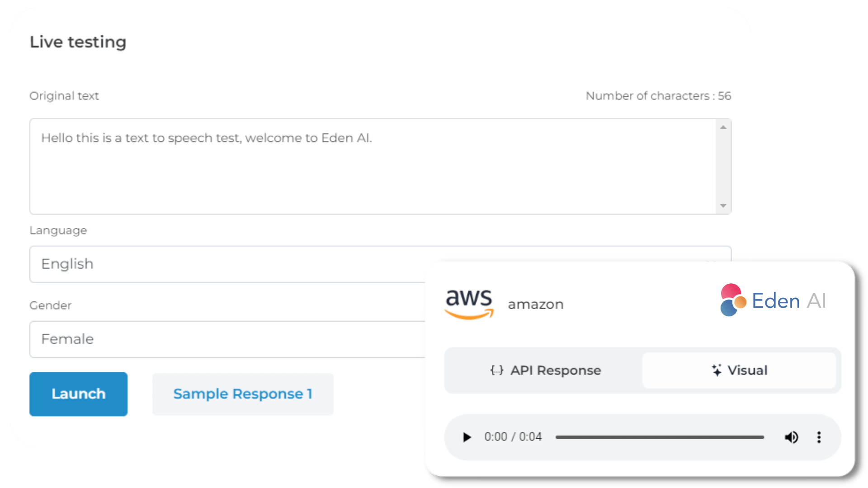Switch to the Visual tab
The image size is (868, 488).
click(739, 371)
